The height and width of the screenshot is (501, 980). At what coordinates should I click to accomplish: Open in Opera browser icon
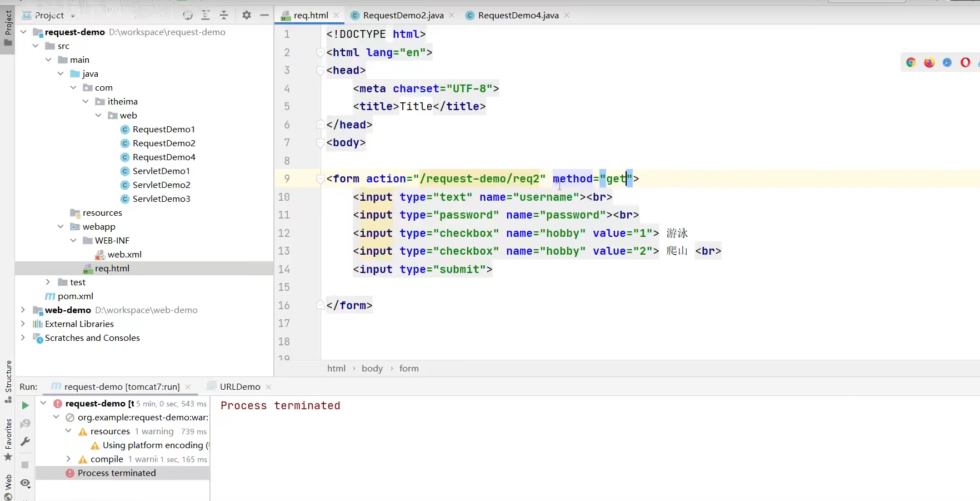[966, 62]
